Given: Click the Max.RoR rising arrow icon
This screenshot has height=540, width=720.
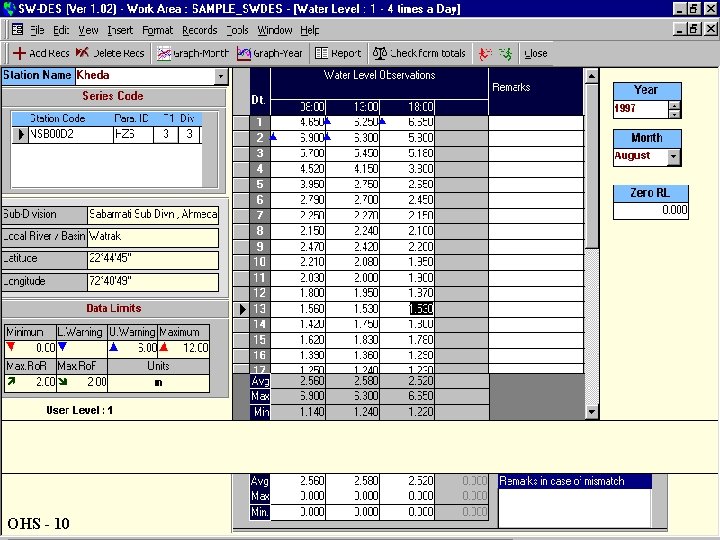Looking at the screenshot, I should point(11,381).
